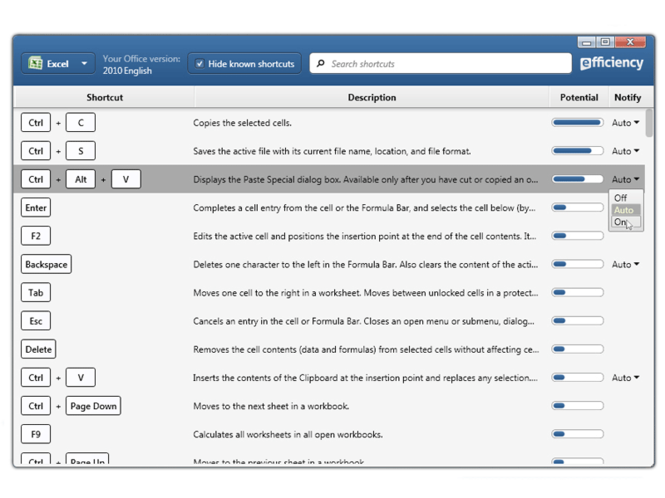
Task: Open Notify dropdown for Copies selected cells
Action: coord(625,123)
